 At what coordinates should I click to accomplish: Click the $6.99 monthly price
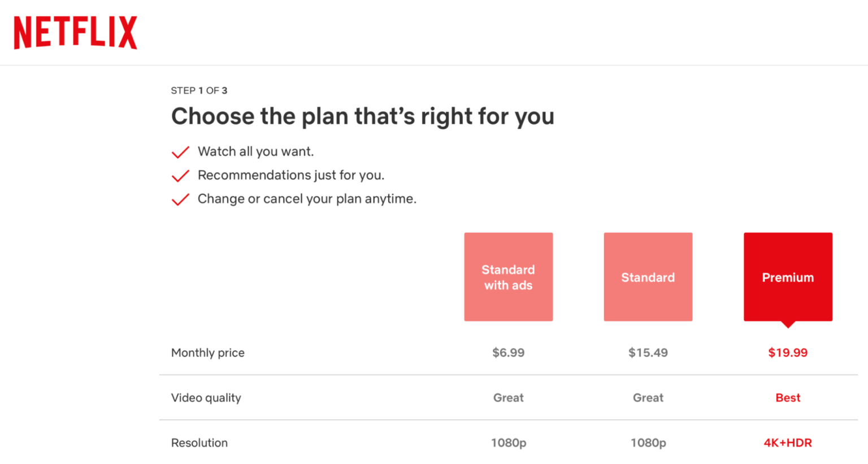pos(508,352)
